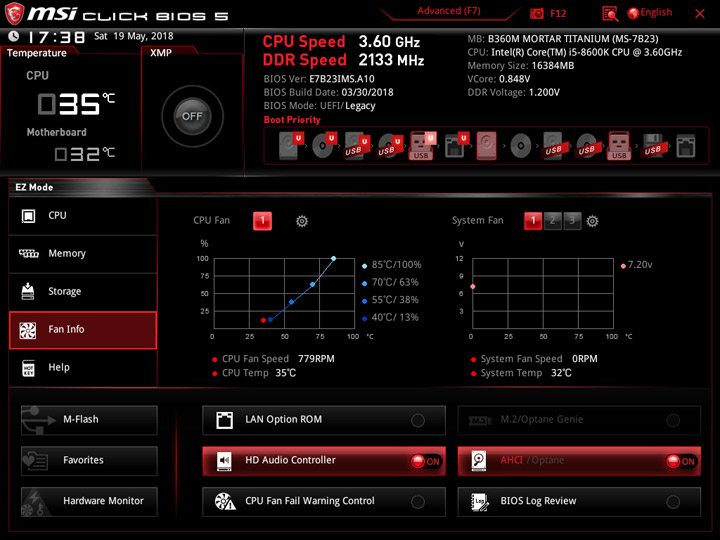Select System Fan 3 button
The width and height of the screenshot is (720, 540).
(572, 221)
